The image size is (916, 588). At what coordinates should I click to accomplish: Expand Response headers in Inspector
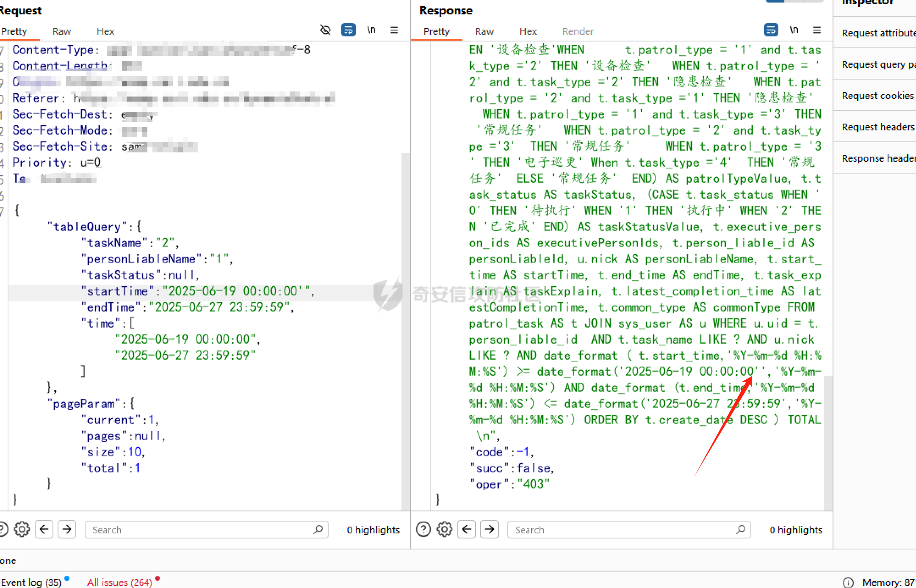pos(874,158)
